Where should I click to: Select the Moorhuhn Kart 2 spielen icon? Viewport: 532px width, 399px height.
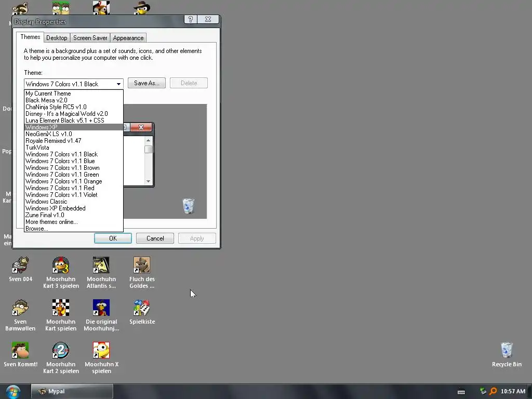point(61,358)
